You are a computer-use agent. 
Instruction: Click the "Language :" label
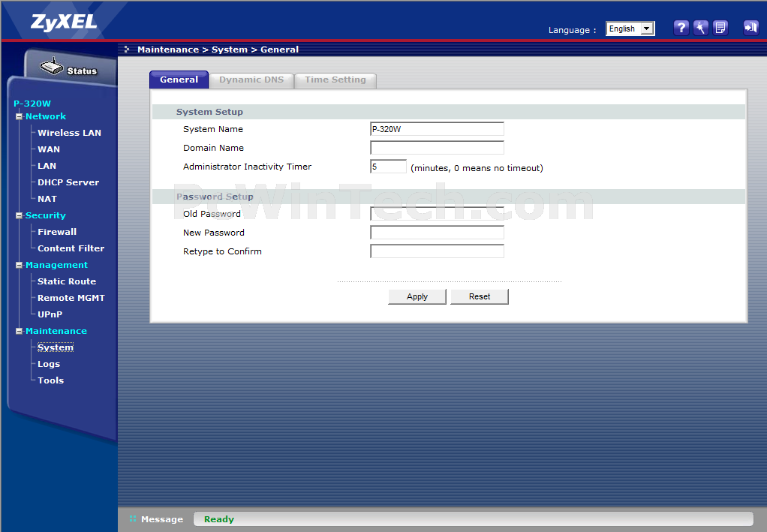(573, 30)
